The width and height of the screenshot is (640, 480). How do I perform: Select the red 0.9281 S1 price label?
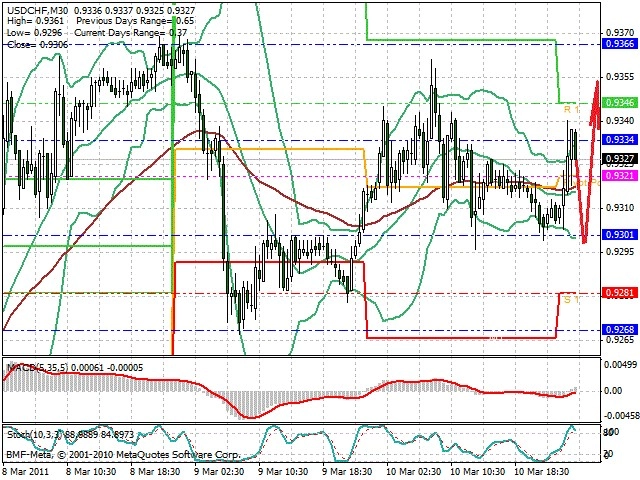[619, 293]
